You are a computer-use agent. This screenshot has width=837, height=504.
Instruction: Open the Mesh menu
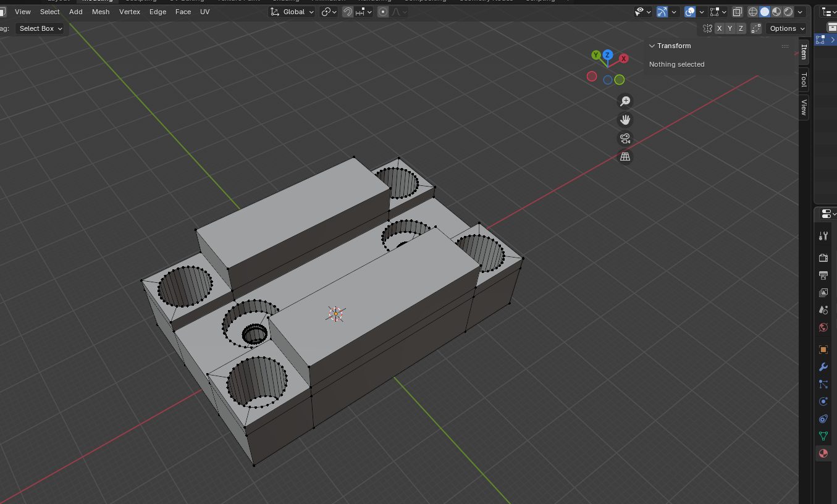101,12
